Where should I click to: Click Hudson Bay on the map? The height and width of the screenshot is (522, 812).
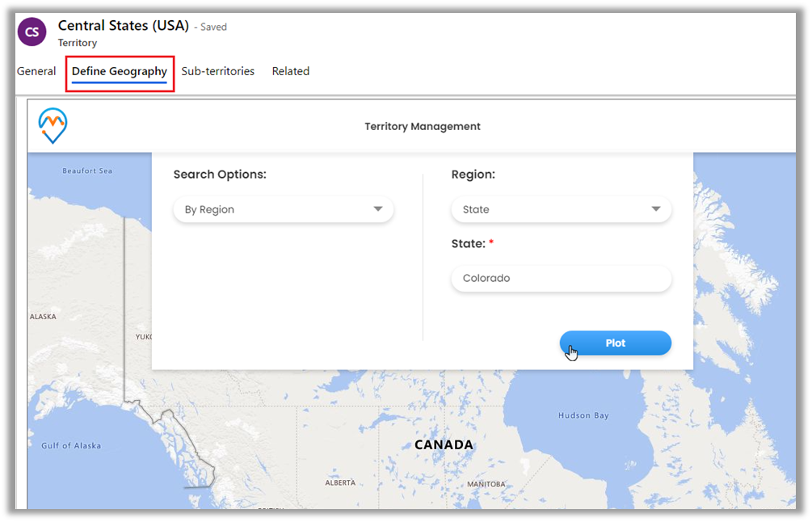583,415
